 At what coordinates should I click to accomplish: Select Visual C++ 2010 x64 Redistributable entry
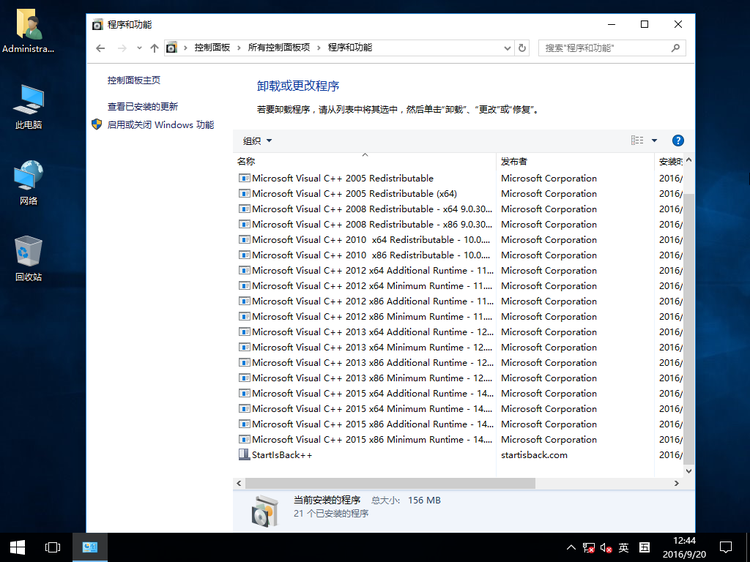point(458,240)
